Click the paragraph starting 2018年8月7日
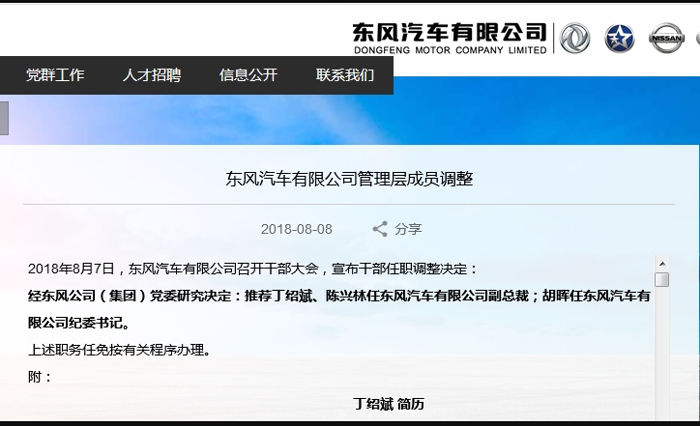This screenshot has width=700, height=426. (253, 269)
